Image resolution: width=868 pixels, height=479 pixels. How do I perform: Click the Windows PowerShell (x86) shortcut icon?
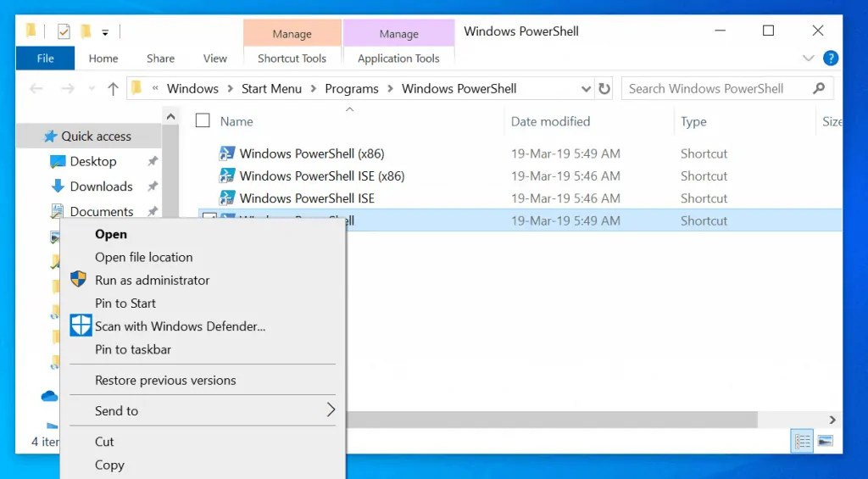click(227, 153)
